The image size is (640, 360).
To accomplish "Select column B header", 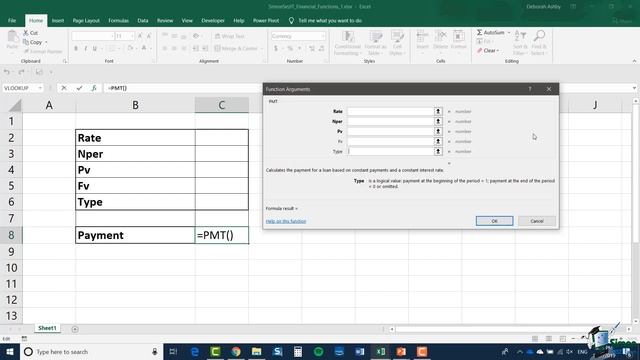I will tap(135, 105).
